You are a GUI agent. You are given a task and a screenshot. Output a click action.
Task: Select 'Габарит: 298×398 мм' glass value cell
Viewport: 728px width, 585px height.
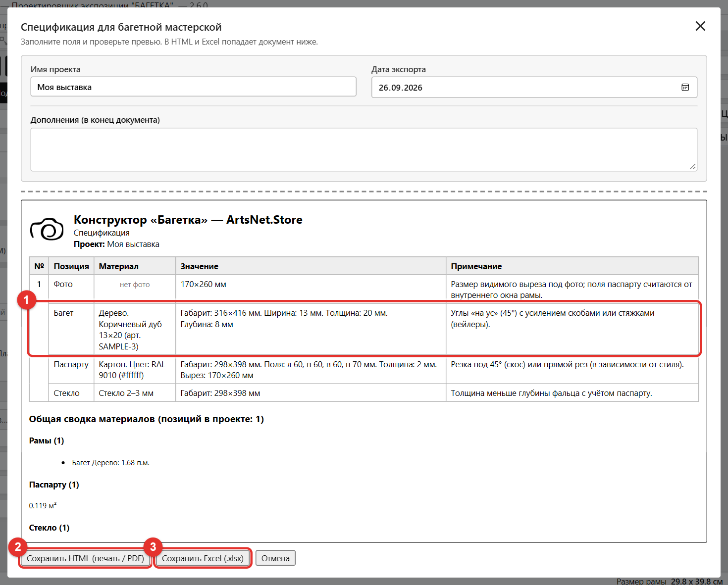(311, 393)
